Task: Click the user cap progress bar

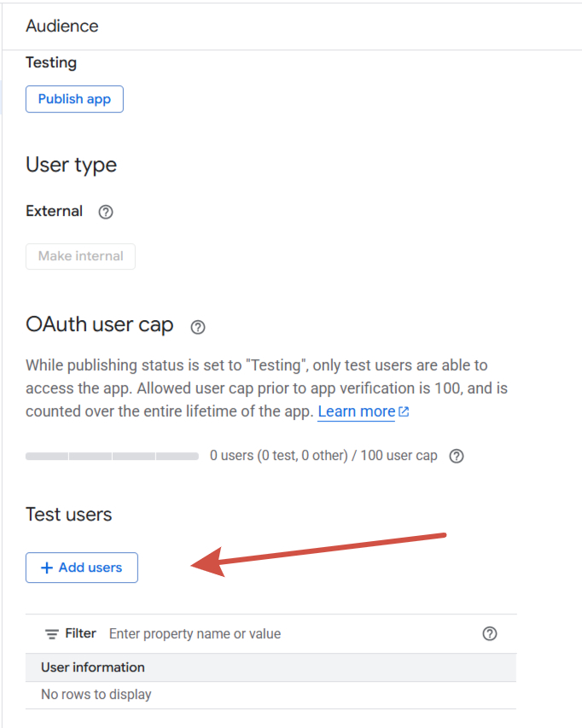Action: pos(112,457)
